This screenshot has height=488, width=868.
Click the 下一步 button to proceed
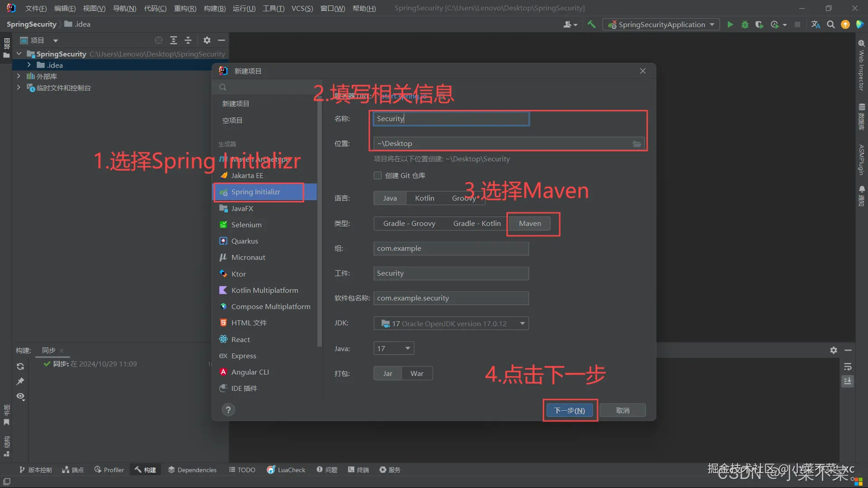coord(569,410)
